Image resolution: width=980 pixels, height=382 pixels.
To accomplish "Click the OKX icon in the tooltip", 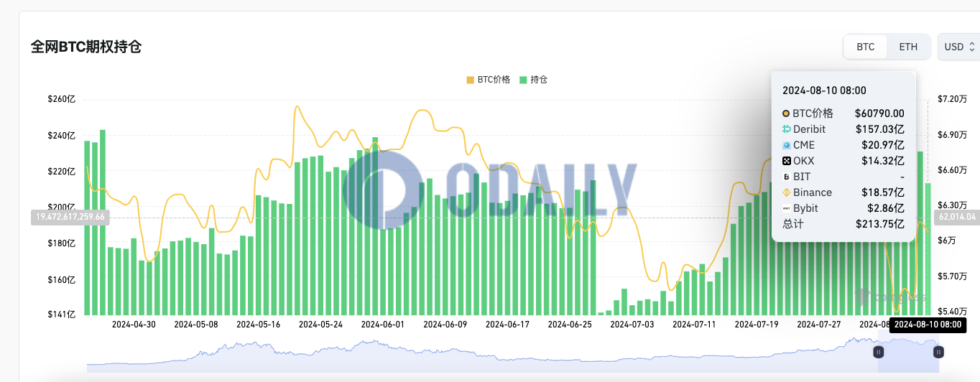I will click(x=786, y=161).
